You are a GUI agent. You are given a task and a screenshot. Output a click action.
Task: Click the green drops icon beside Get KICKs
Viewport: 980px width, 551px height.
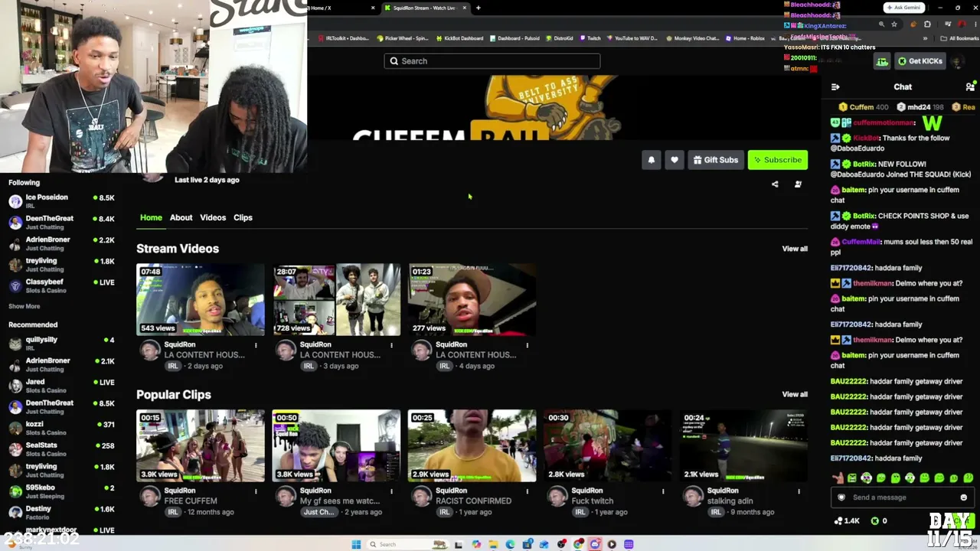coord(882,61)
